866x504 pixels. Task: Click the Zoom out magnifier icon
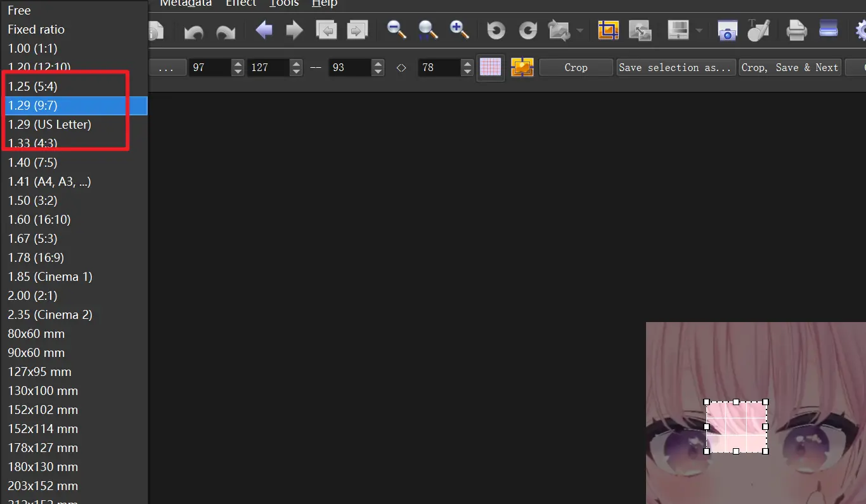pyautogui.click(x=397, y=30)
